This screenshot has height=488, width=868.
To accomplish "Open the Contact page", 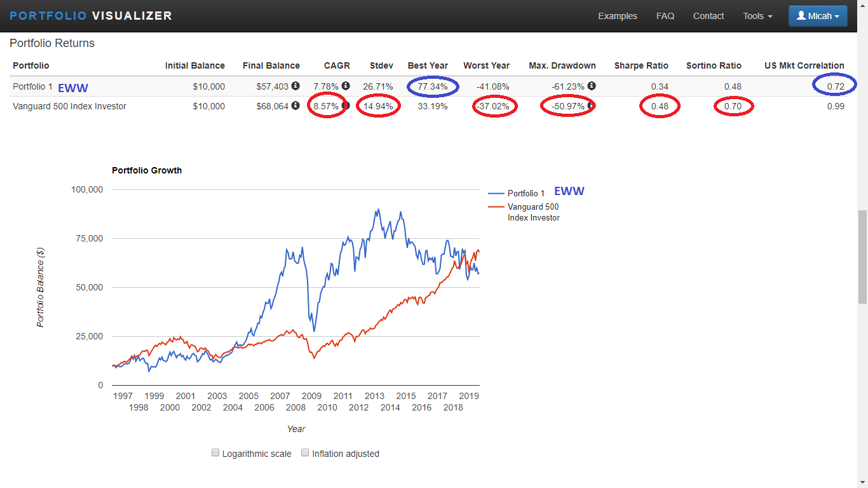I will pos(709,16).
